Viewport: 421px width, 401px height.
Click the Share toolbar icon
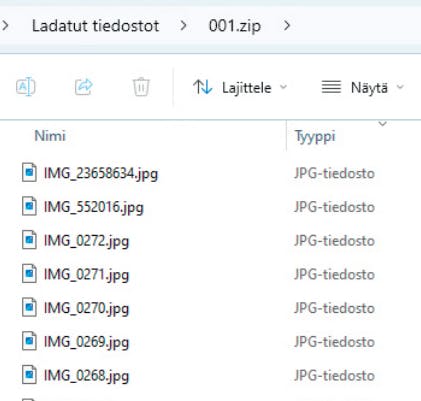pos(84,87)
